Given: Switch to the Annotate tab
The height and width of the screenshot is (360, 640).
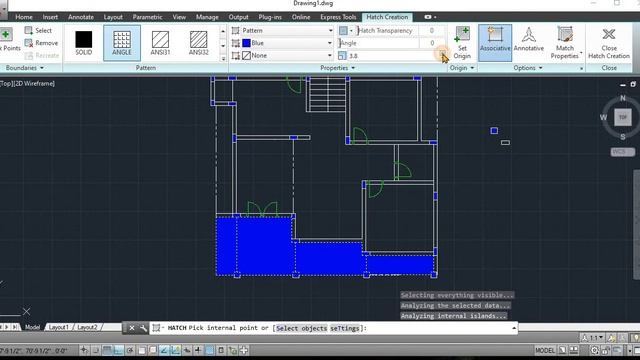Looking at the screenshot, I should click(x=81, y=17).
